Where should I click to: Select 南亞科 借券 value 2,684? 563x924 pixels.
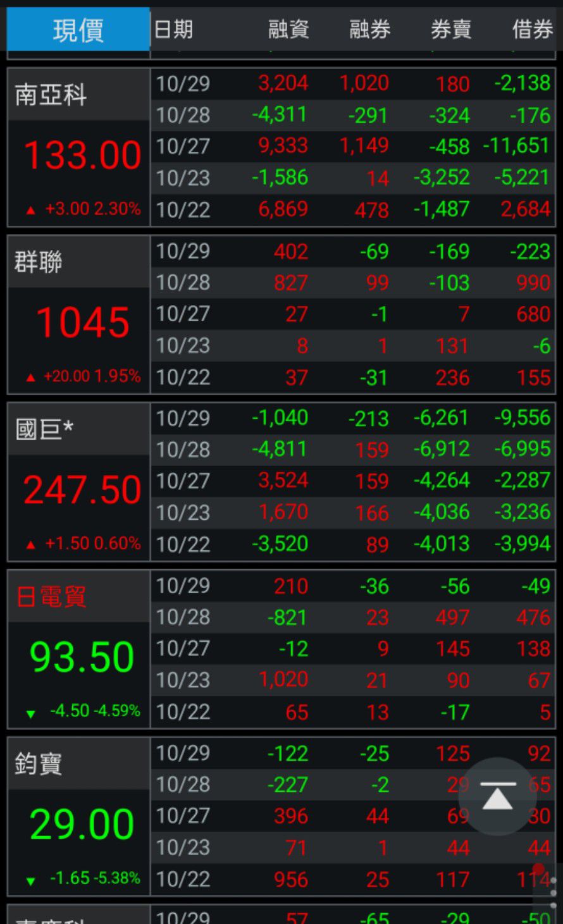coord(526,209)
